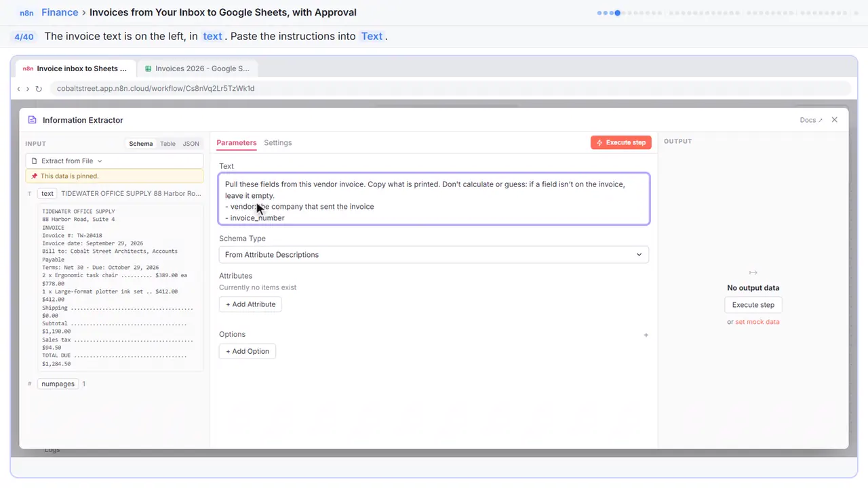Switch input view to Table
Screen dimensions: 868x488
point(167,144)
